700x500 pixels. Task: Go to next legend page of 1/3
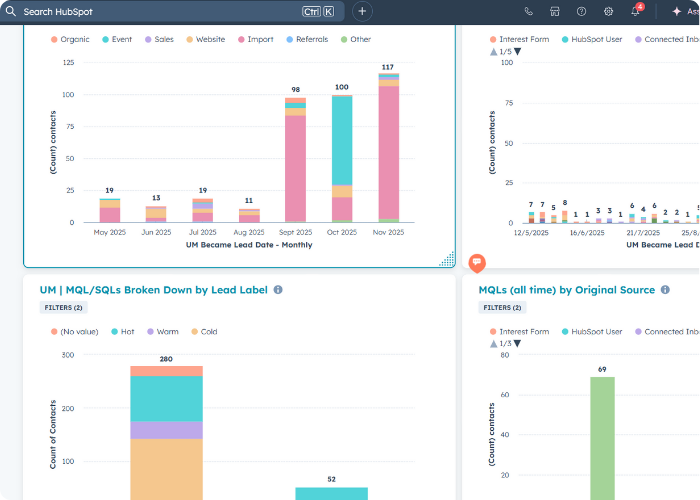point(517,343)
